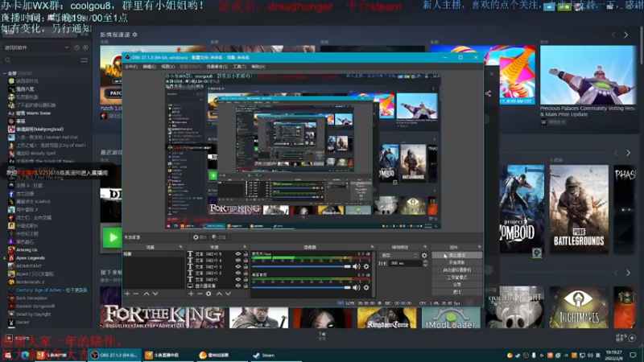The width and height of the screenshot is (644, 362).
Task: Open source properties gear in sources panel
Action: tap(208, 294)
